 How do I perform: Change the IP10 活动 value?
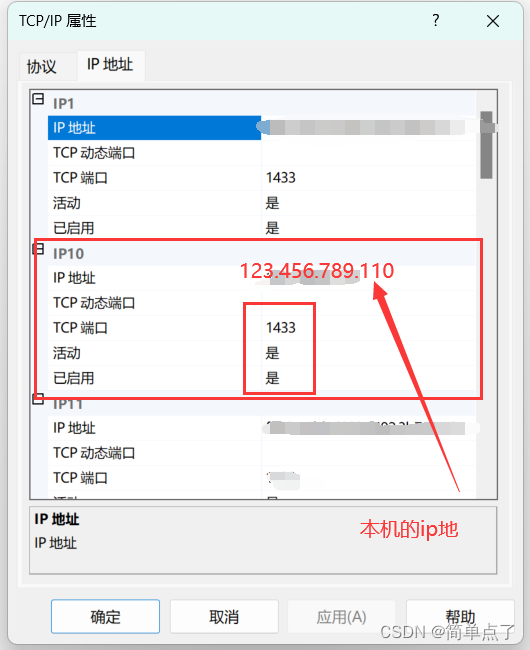pyautogui.click(x=368, y=353)
